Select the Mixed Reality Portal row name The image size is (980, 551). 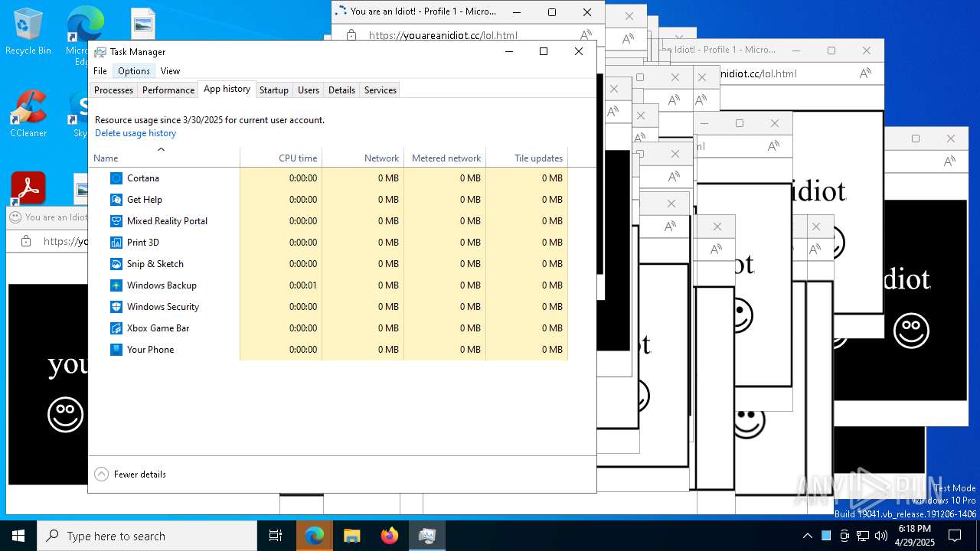[167, 221]
